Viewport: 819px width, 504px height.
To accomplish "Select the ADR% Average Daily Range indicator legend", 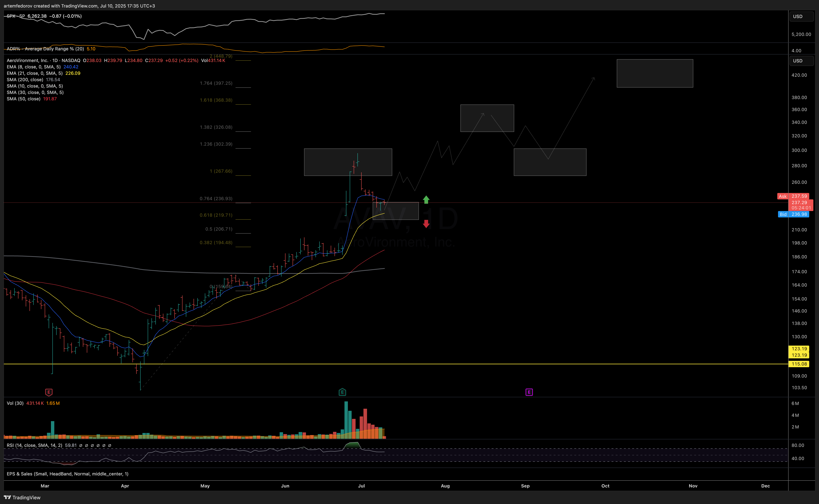I will [x=45, y=49].
